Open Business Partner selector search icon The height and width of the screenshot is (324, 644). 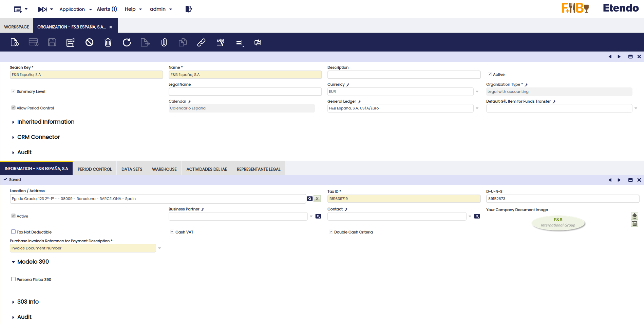coord(318,216)
